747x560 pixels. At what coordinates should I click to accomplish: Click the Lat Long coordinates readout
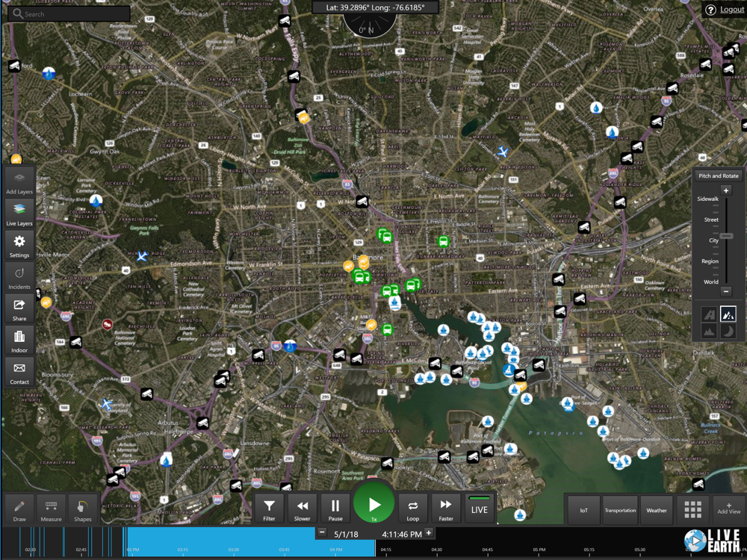(375, 7)
